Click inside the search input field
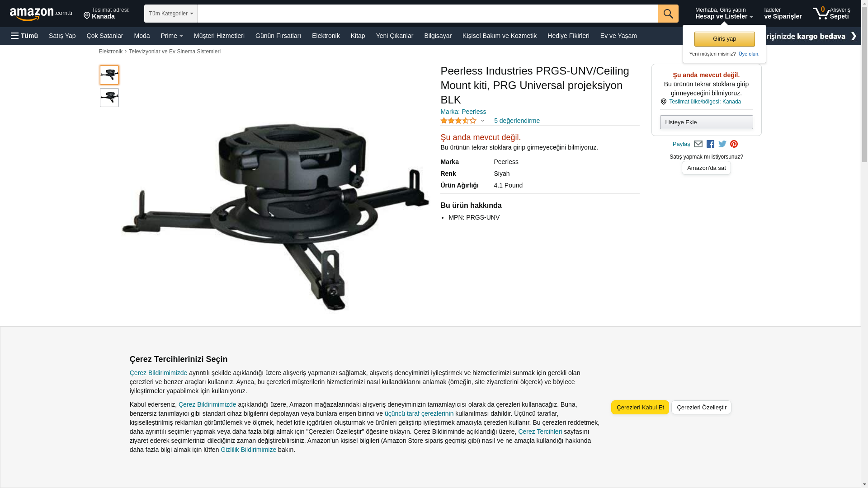 [x=428, y=14]
